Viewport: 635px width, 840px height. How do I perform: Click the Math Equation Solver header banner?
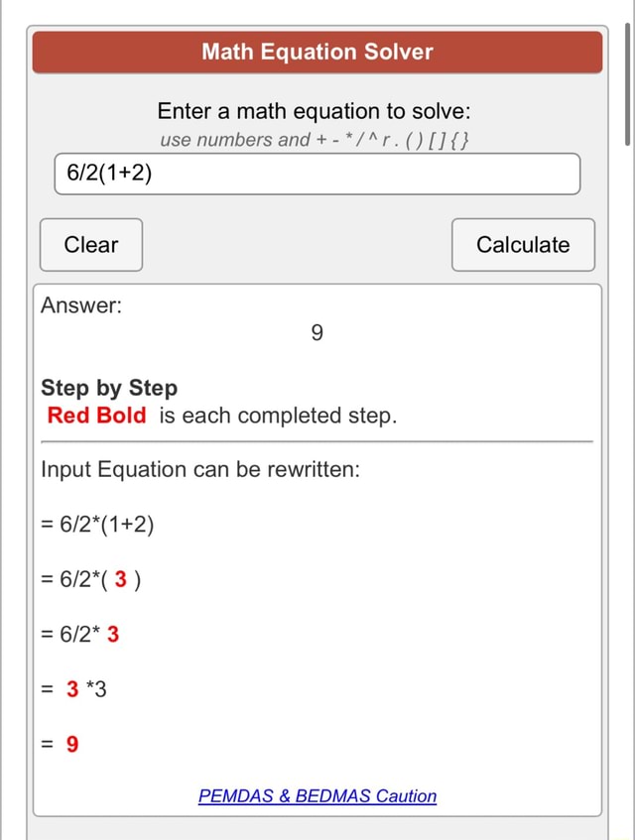coord(317,52)
